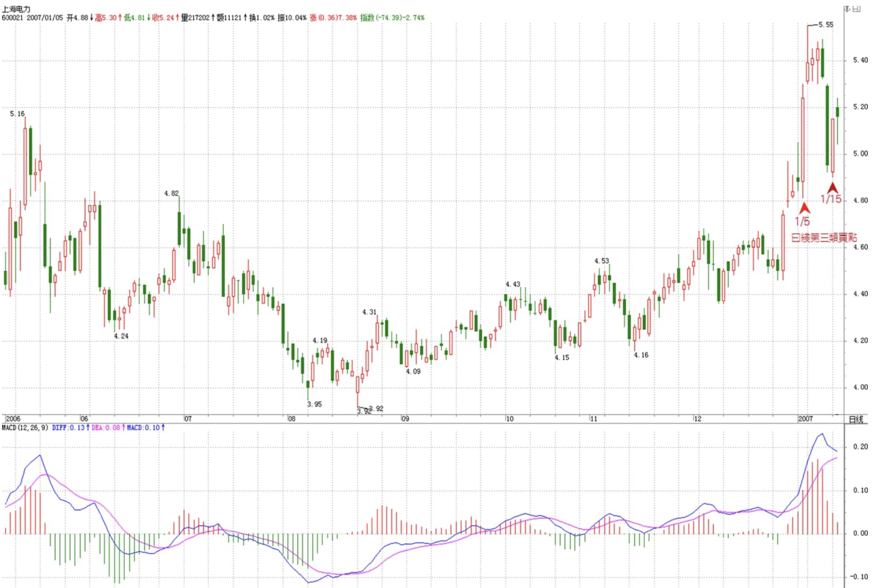Click the vertical resize icon at top right
Viewport: 872px width, 588px height.
[x=847, y=9]
